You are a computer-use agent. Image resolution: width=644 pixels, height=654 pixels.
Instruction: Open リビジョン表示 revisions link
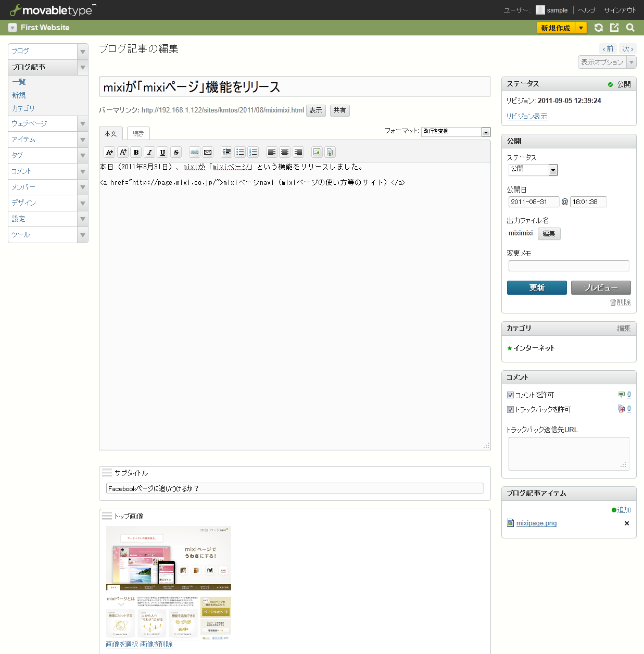point(527,116)
